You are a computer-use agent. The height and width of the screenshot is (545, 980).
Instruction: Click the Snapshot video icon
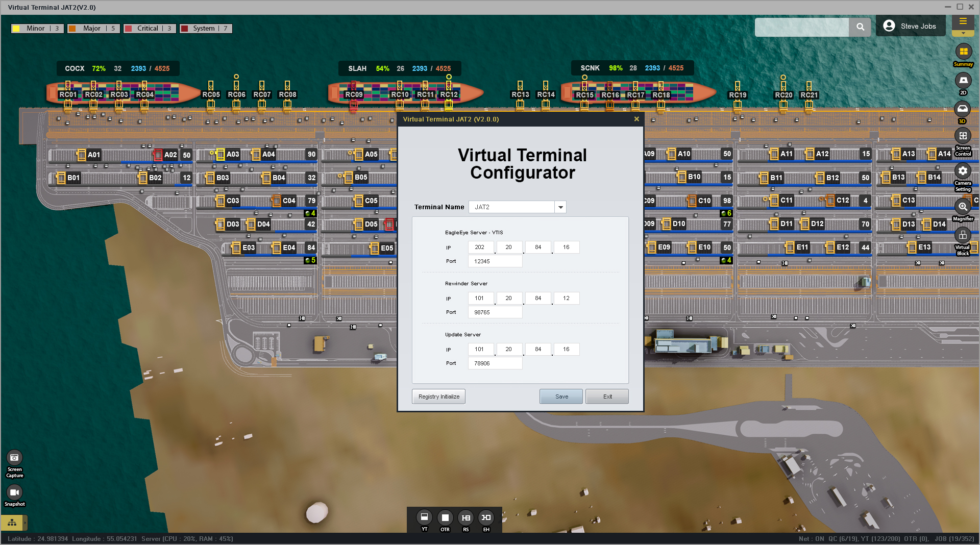(14, 492)
